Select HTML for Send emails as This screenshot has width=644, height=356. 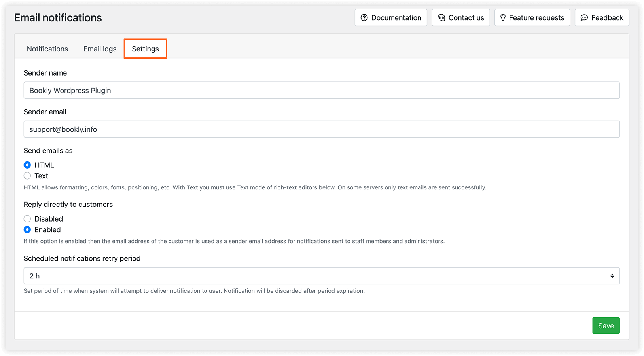coord(27,165)
